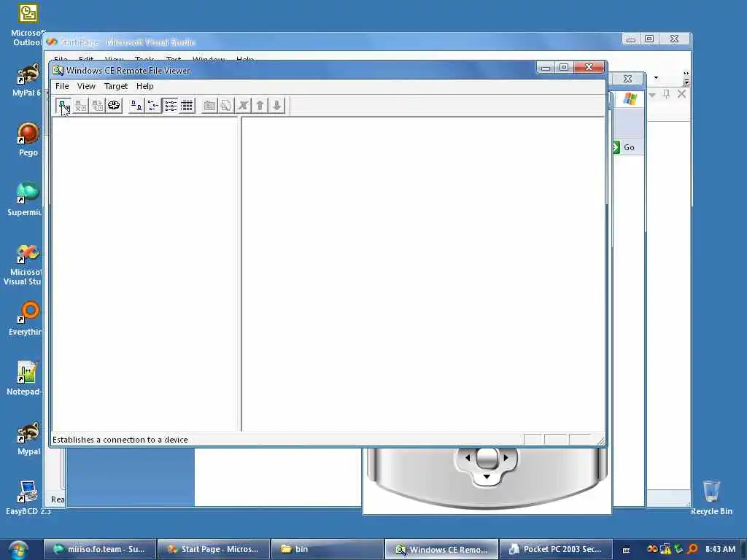Close the Visual Studio side panel with X

point(682,94)
